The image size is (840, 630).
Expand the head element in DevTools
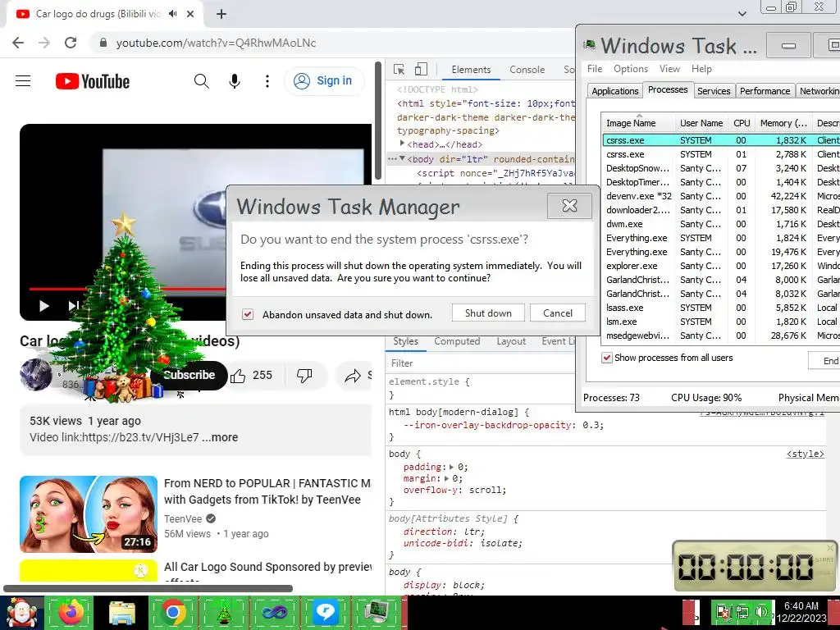(402, 144)
